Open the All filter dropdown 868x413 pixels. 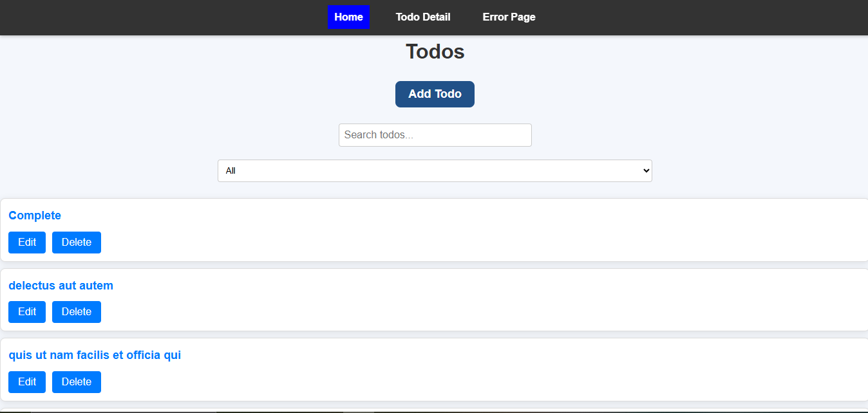[435, 171]
